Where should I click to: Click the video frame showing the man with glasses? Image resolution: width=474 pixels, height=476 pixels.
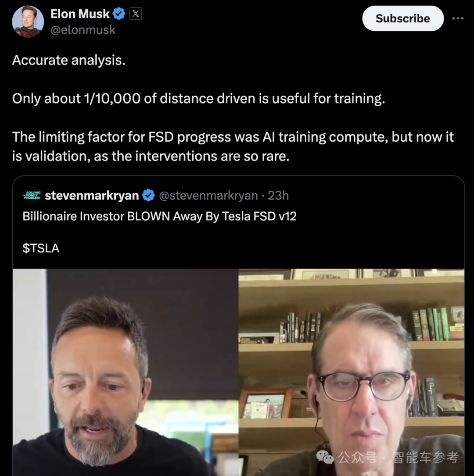[x=351, y=372]
